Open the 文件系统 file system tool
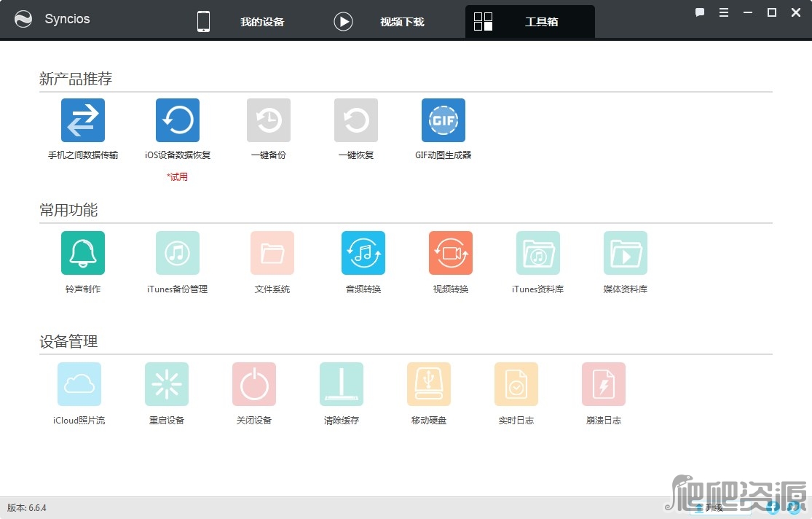Image resolution: width=812 pixels, height=519 pixels. pyautogui.click(x=272, y=253)
